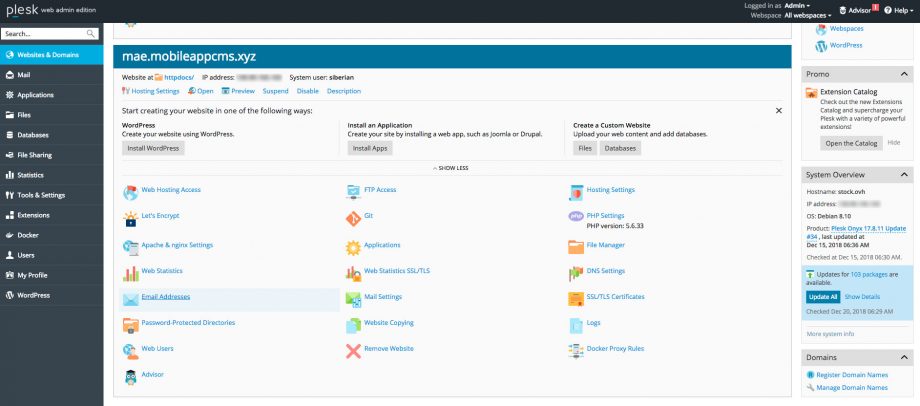Open Git via its icon
The width and height of the screenshot is (920, 406).
click(x=353, y=218)
